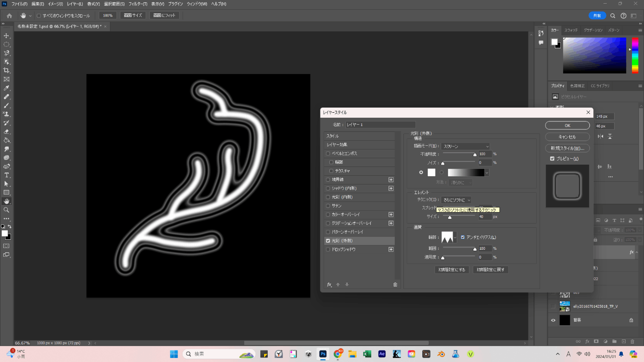Select the Rectangle shape tool
644x362 pixels.
click(x=6, y=192)
